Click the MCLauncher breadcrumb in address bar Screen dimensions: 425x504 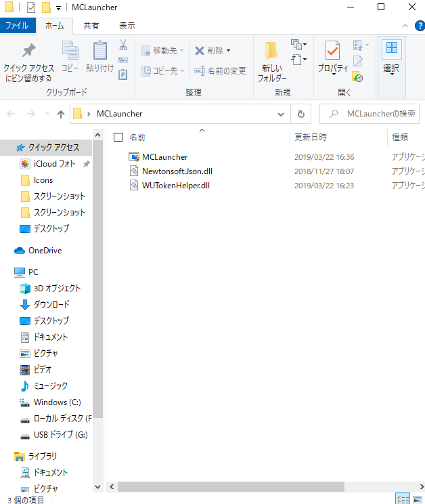point(119,114)
